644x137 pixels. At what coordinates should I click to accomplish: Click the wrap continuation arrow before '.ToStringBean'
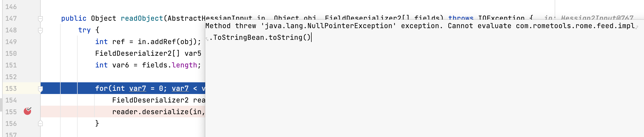pyautogui.click(x=207, y=39)
